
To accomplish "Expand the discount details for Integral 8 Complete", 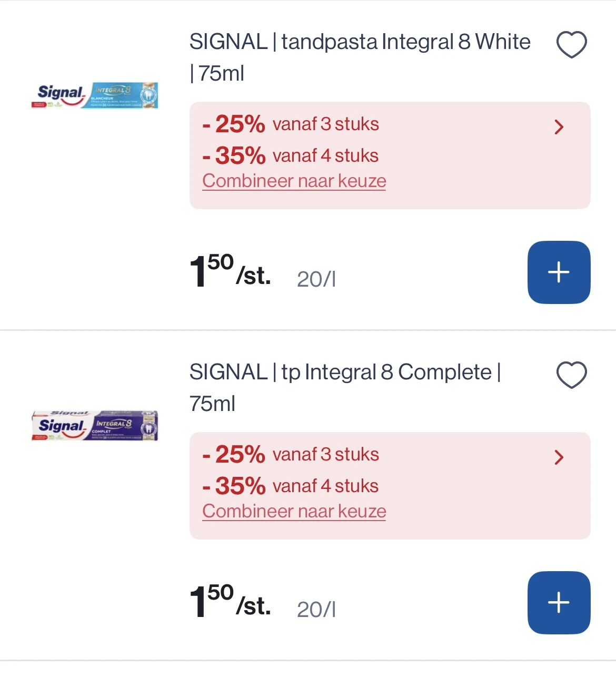I will (559, 457).
